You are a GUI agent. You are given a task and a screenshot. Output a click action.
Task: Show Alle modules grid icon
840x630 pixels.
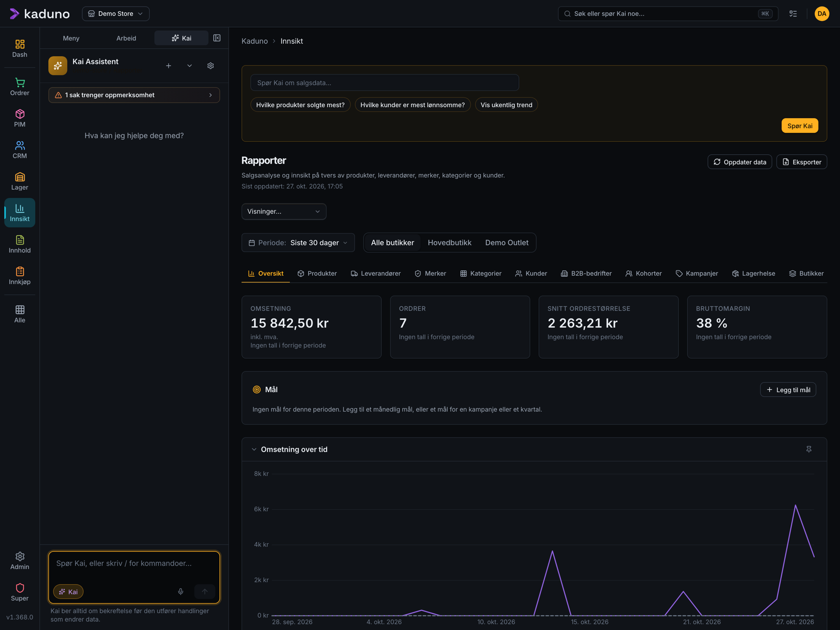click(20, 314)
